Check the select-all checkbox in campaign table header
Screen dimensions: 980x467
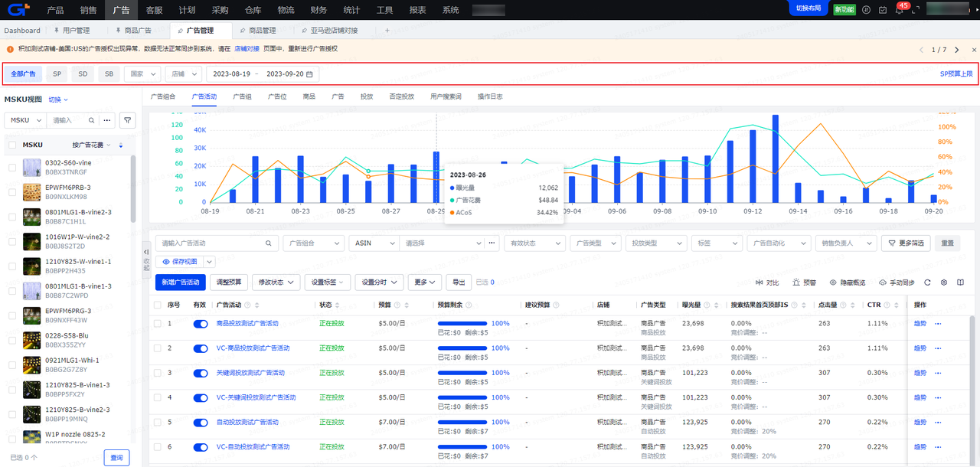pos(157,304)
